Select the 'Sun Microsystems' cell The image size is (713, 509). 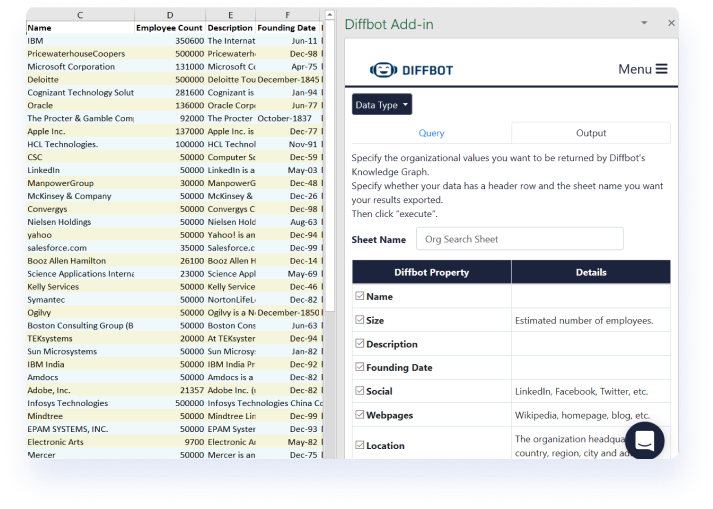tap(80, 352)
